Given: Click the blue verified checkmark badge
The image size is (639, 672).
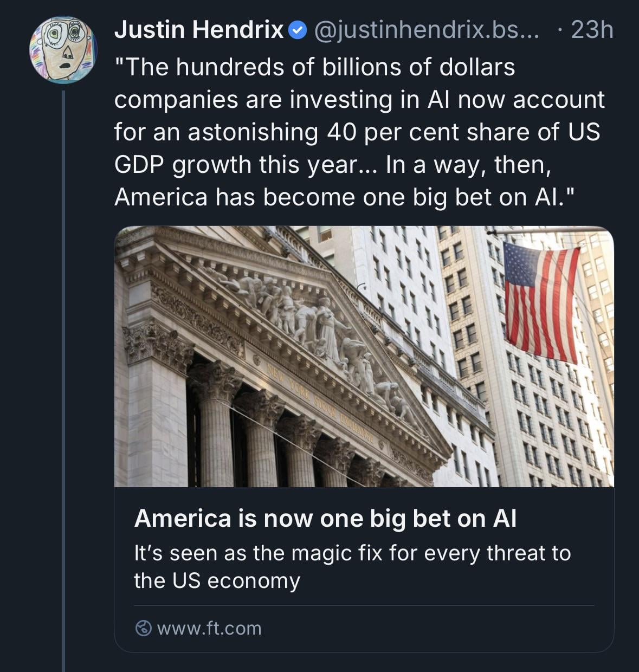Looking at the screenshot, I should click(298, 30).
